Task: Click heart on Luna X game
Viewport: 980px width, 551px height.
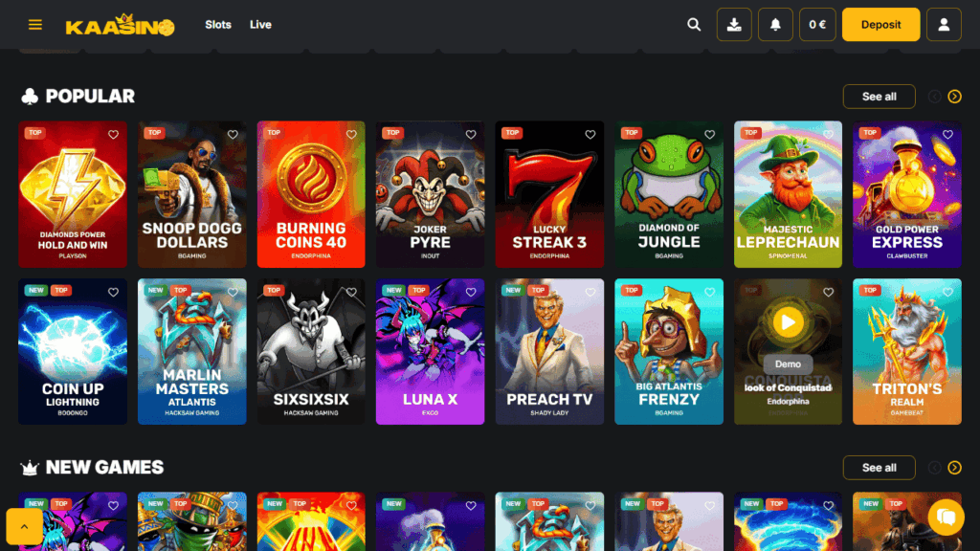Action: 471,292
